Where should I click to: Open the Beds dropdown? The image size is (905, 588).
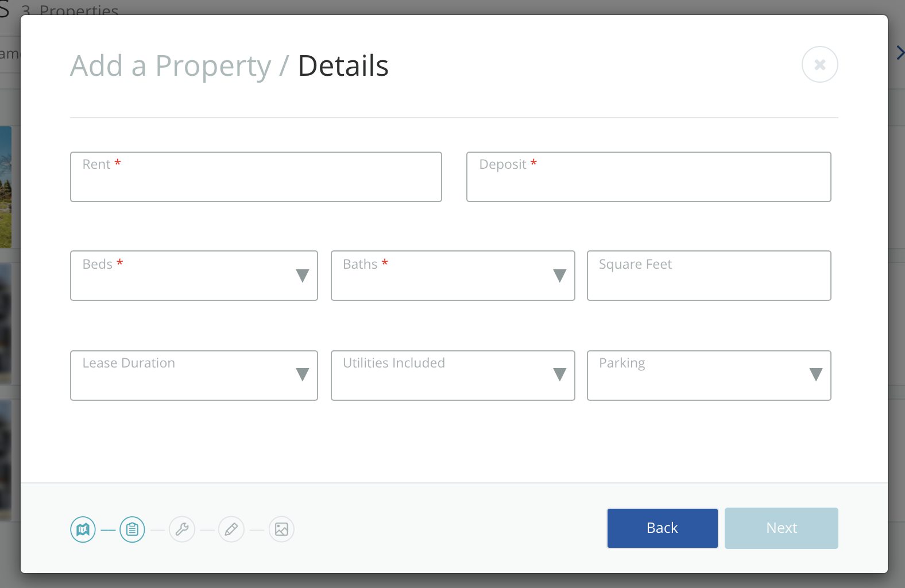(194, 276)
